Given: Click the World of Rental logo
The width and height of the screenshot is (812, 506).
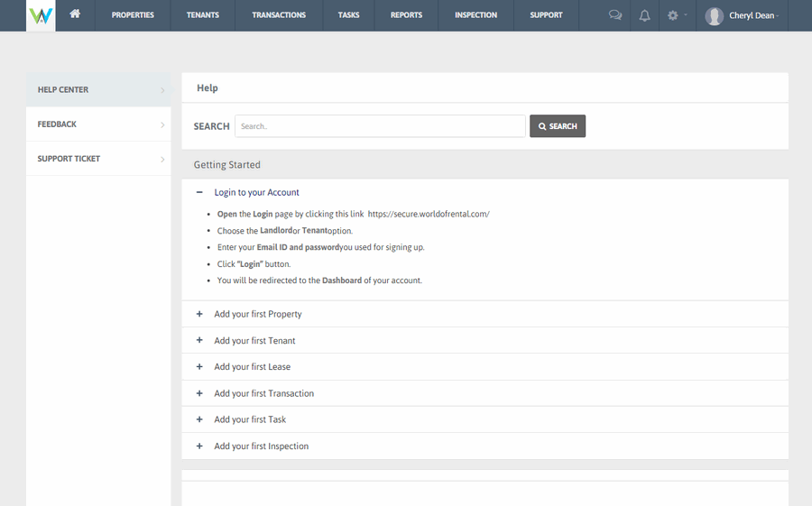Looking at the screenshot, I should pos(41,16).
